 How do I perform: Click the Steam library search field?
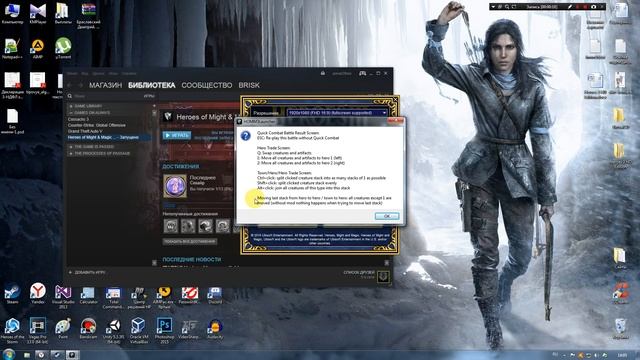[104, 96]
